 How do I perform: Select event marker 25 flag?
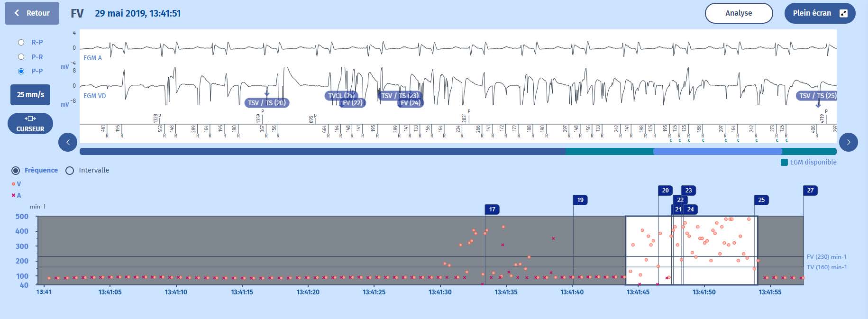[x=761, y=200]
